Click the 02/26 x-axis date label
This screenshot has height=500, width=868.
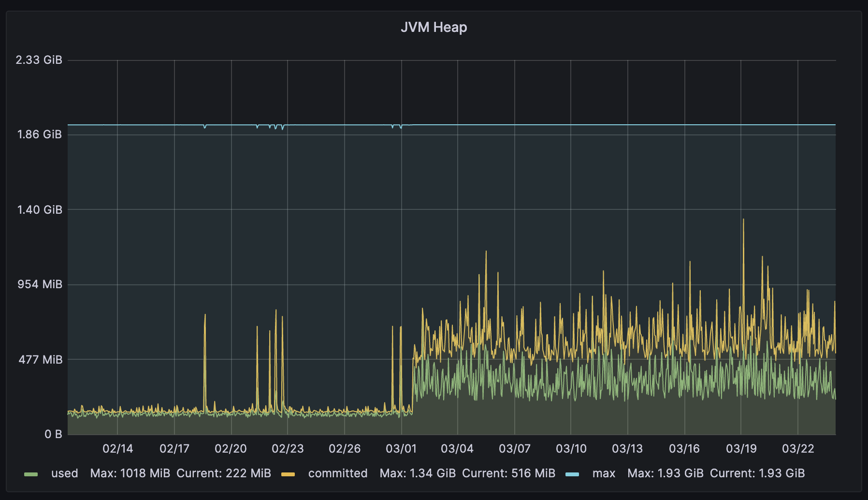(x=345, y=449)
